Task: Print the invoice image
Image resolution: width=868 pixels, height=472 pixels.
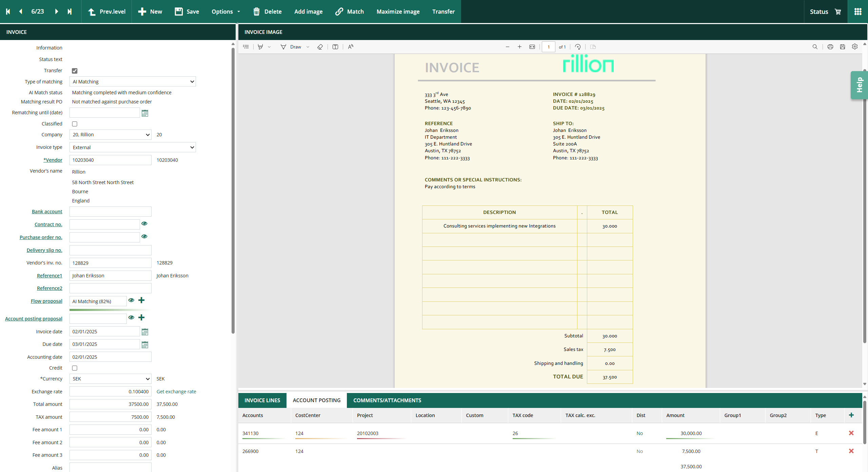Action: (x=830, y=47)
